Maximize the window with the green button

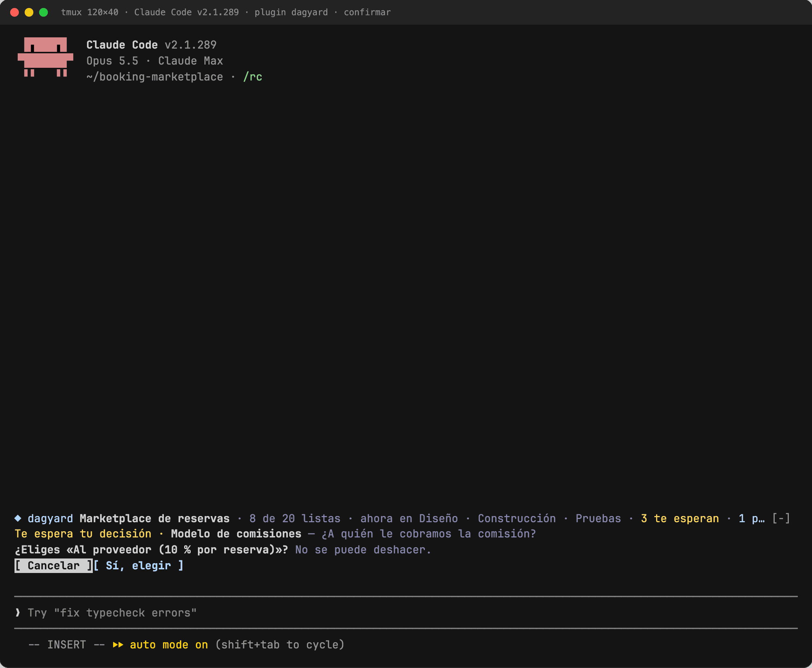43,12
